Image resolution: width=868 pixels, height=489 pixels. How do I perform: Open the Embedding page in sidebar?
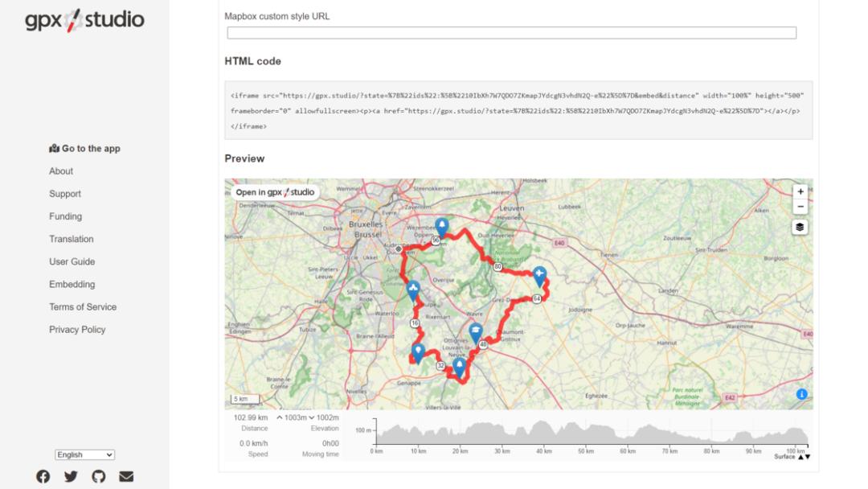(72, 284)
